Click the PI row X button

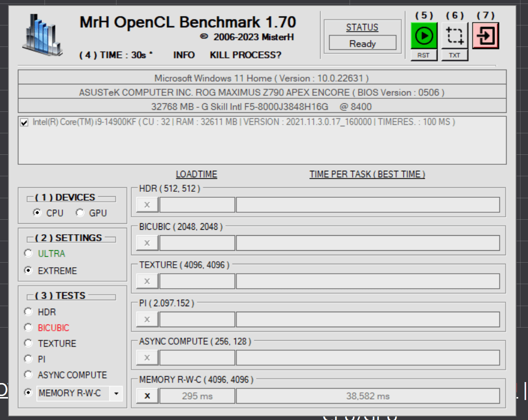(147, 320)
